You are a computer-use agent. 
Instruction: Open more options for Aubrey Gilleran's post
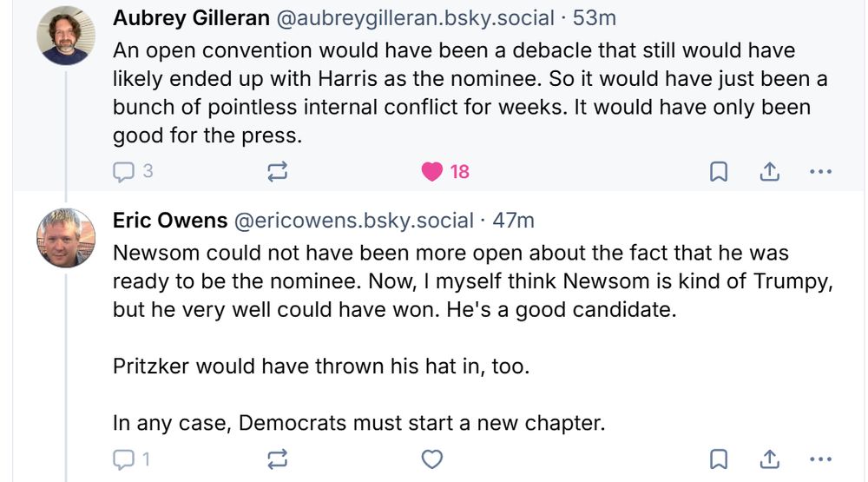point(819,172)
